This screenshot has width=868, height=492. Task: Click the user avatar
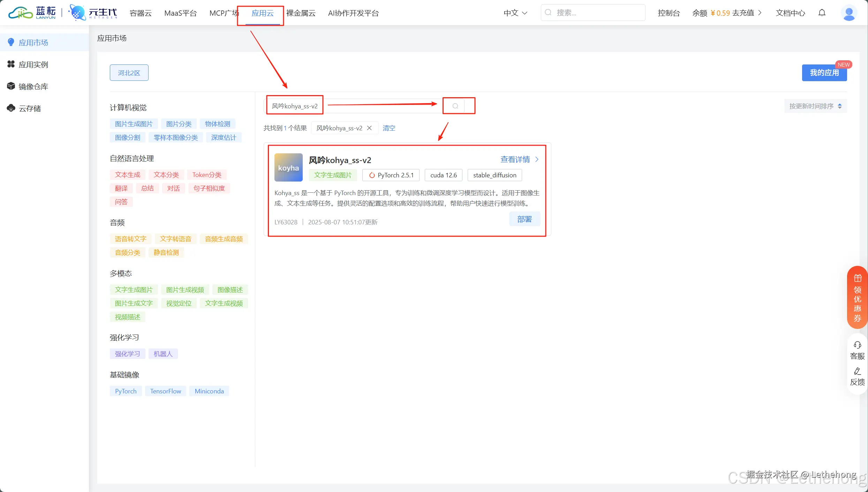click(849, 13)
